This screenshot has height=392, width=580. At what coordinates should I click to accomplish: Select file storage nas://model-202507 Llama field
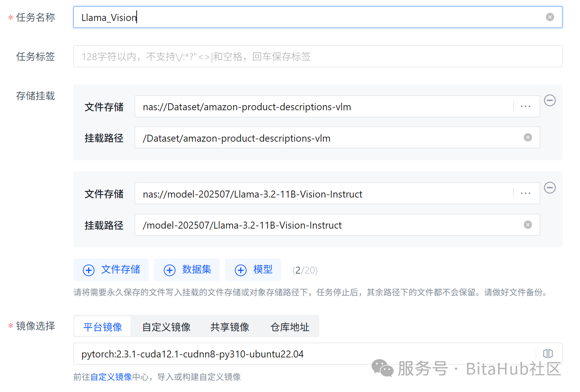(x=337, y=193)
